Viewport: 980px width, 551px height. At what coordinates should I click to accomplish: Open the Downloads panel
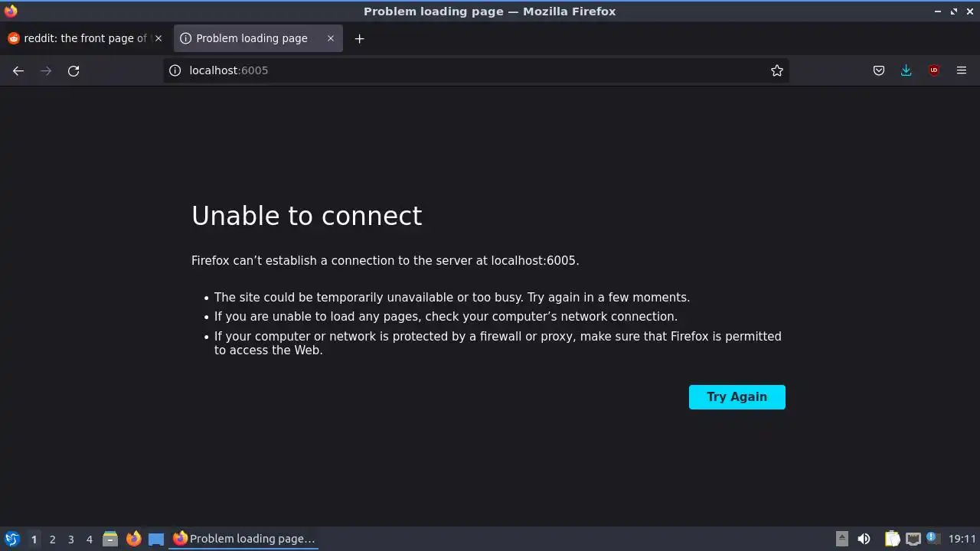click(x=906, y=70)
